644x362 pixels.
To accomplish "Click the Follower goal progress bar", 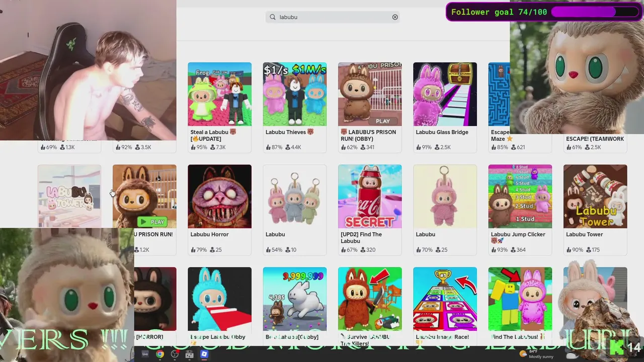I will pos(596,12).
